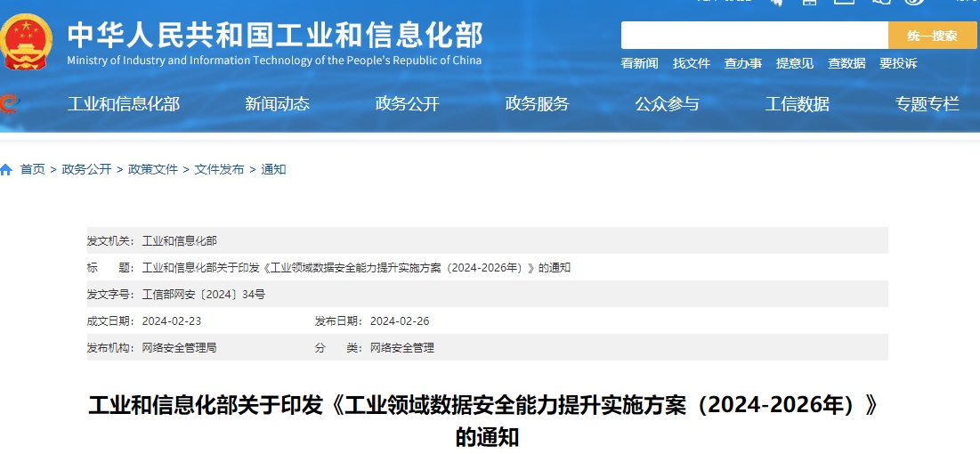980x454 pixels.
Task: Click the 分类 value 网络安全管理
Action: tap(401, 348)
